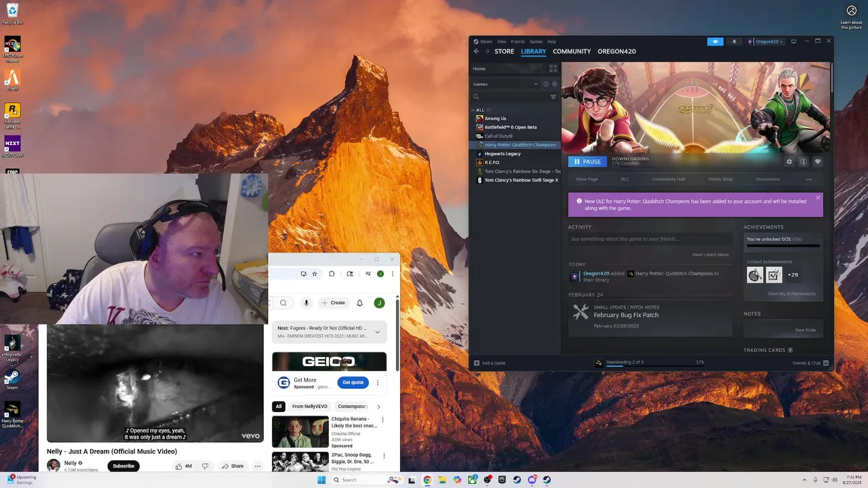Open the Friends menu in Steam
Image resolution: width=868 pixels, height=488 pixels.
[x=518, y=41]
